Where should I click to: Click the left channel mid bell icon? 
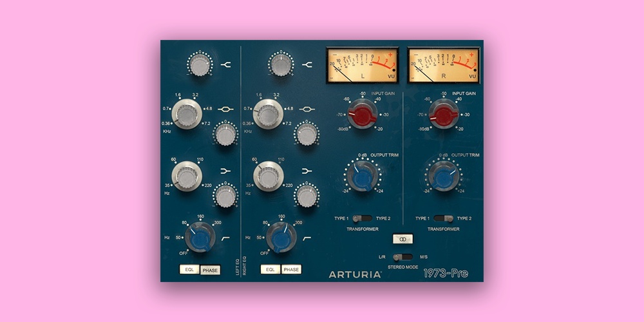(x=226, y=109)
